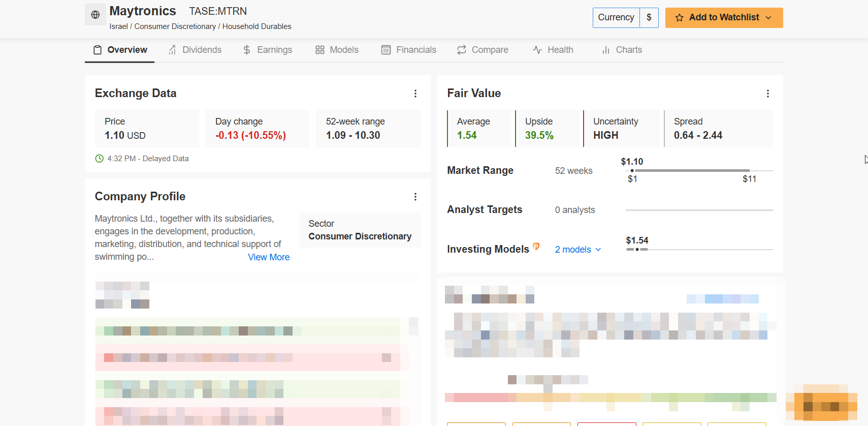Click the TASE:MTRN ticker text

218,11
